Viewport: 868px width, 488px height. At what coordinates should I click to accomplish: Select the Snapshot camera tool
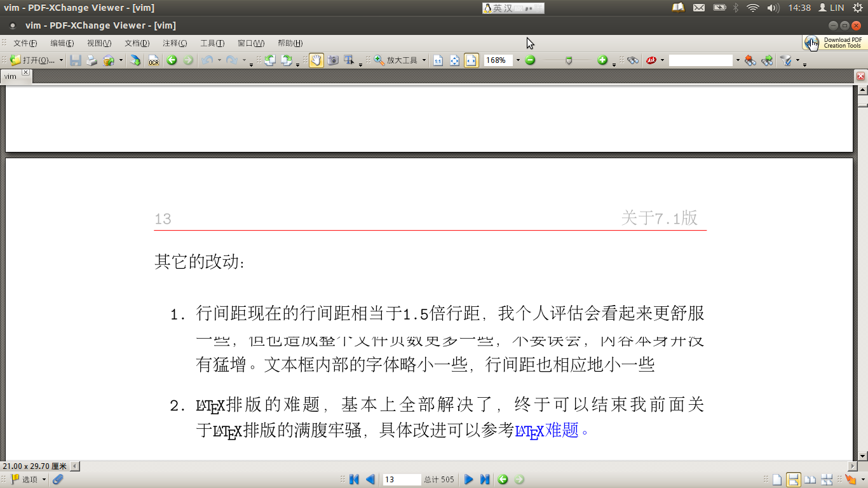333,60
